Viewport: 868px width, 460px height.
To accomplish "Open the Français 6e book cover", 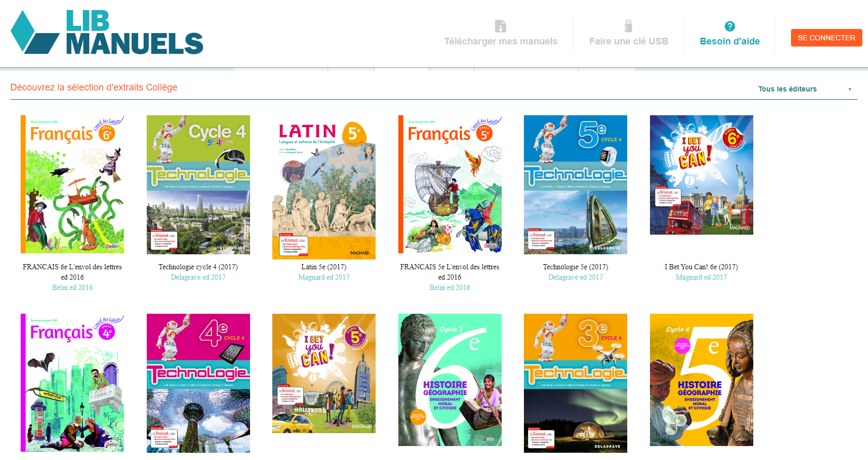I will [72, 185].
